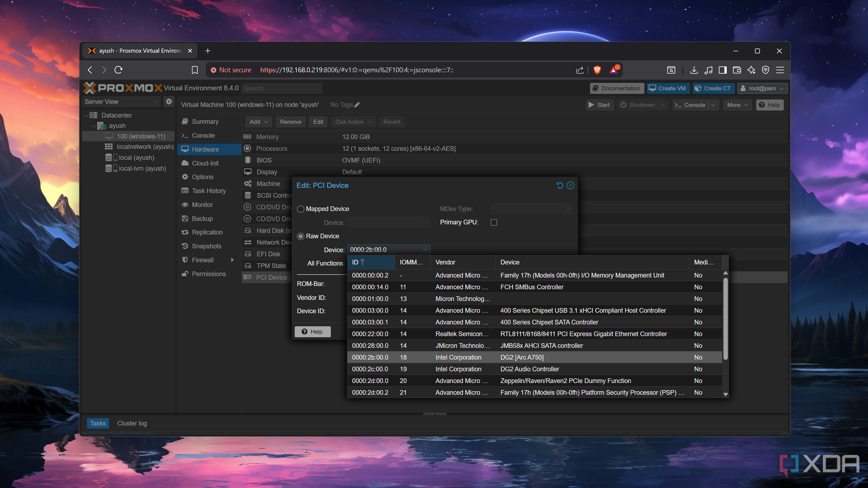Open a new browser tab
Viewport: 868px width, 488px height.
(x=208, y=51)
